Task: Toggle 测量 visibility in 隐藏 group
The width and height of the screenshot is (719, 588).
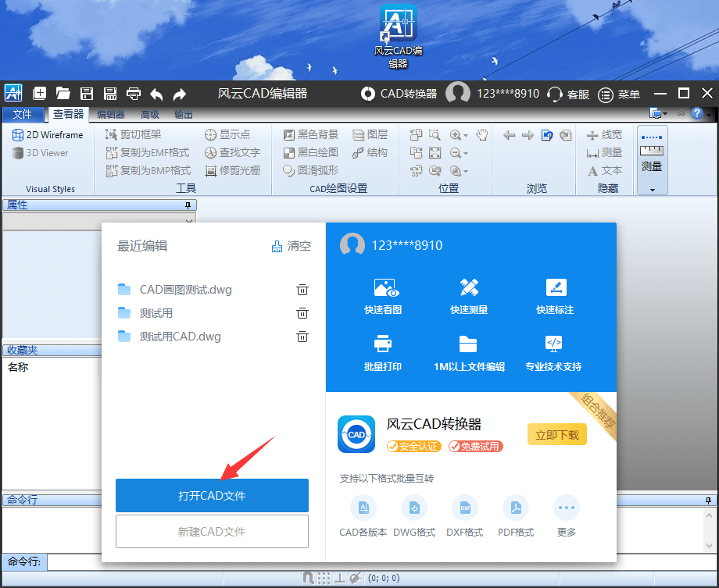Action: tap(604, 152)
